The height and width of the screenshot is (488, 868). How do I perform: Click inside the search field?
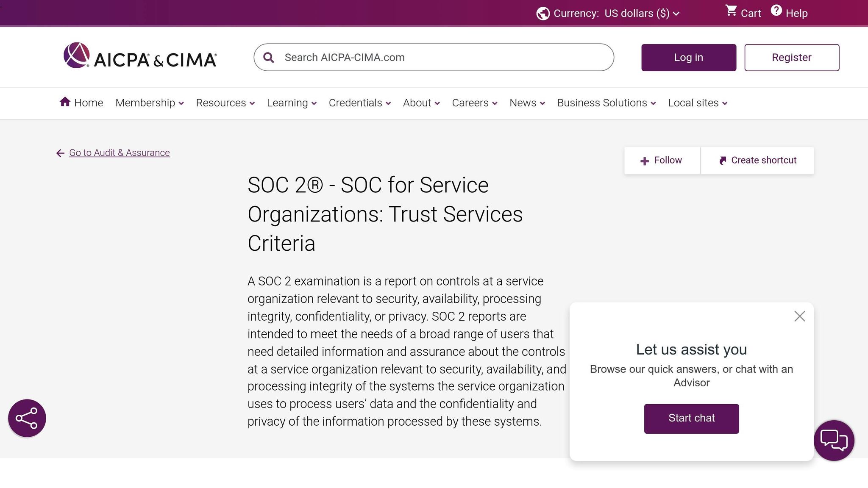[x=424, y=57]
